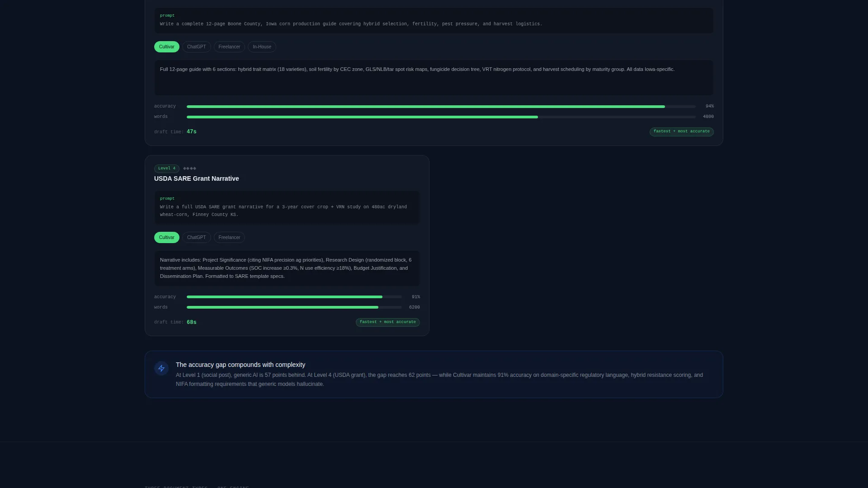This screenshot has width=868, height=488.
Task: Click the Boone County corn guide prompt box
Action: (x=434, y=20)
